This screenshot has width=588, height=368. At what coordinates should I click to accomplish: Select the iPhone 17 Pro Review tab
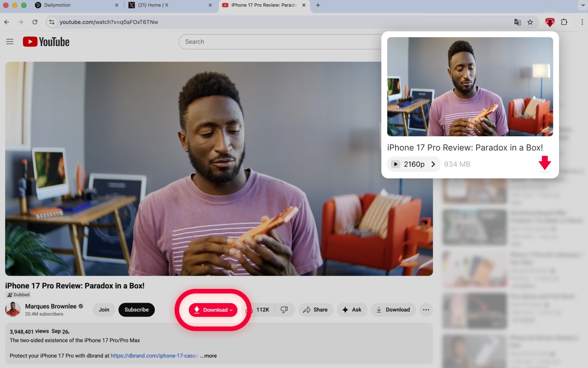(x=264, y=6)
